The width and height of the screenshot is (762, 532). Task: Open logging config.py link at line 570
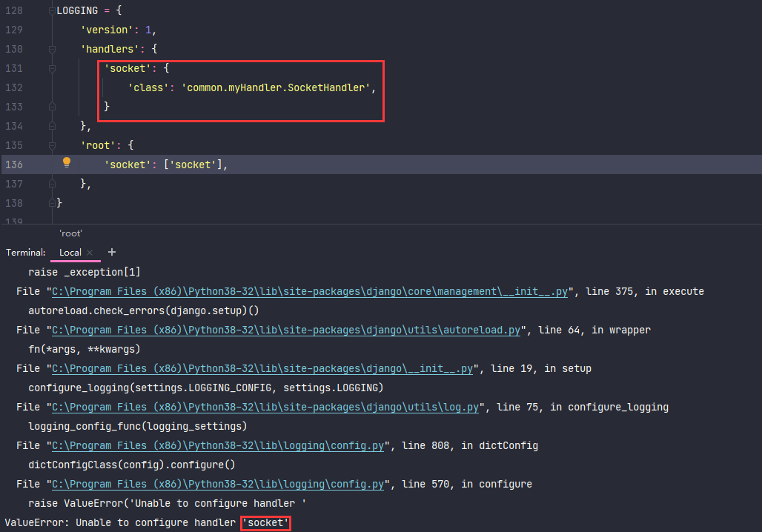tap(218, 485)
